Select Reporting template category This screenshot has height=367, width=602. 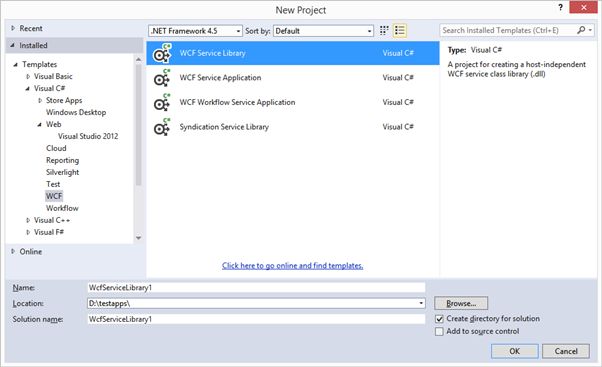pos(63,160)
